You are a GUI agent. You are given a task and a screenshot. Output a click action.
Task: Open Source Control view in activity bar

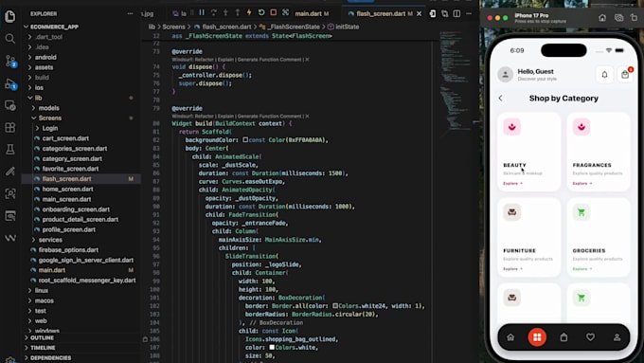[x=10, y=62]
